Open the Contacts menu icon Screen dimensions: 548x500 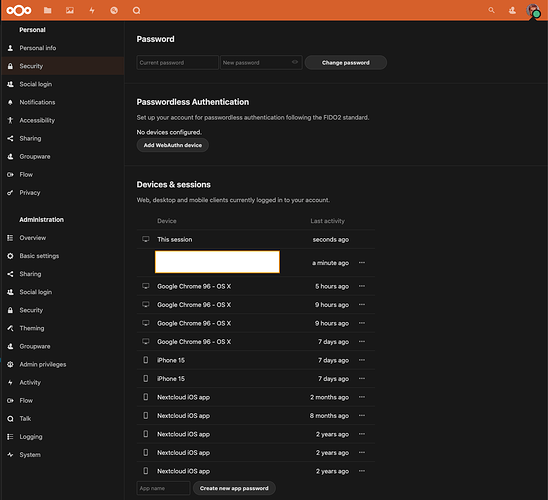click(x=512, y=10)
